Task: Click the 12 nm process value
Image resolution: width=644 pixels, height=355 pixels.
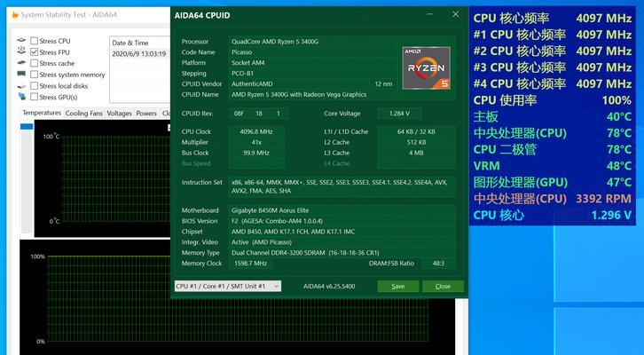Action: (383, 83)
